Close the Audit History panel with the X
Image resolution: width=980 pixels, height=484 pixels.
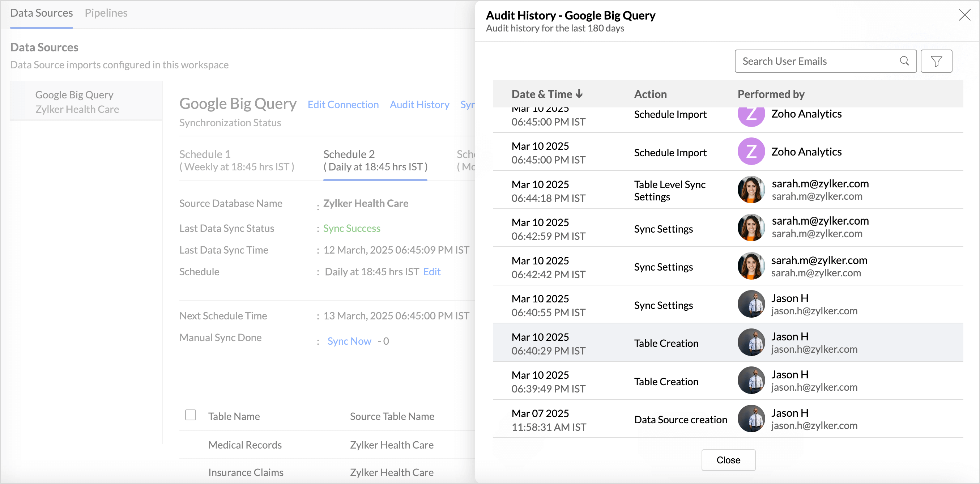pos(964,15)
